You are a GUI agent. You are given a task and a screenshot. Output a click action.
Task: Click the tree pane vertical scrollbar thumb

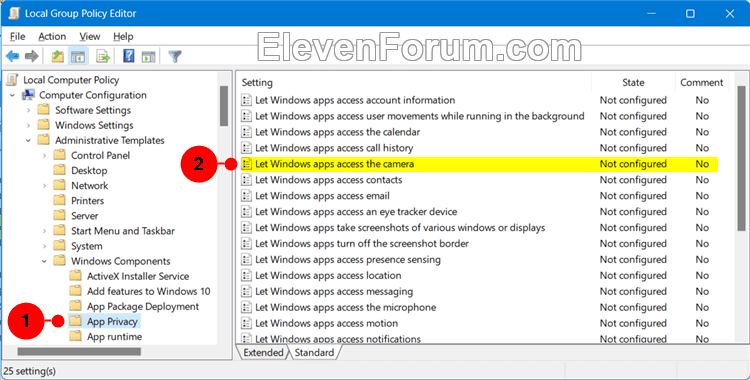[x=224, y=106]
